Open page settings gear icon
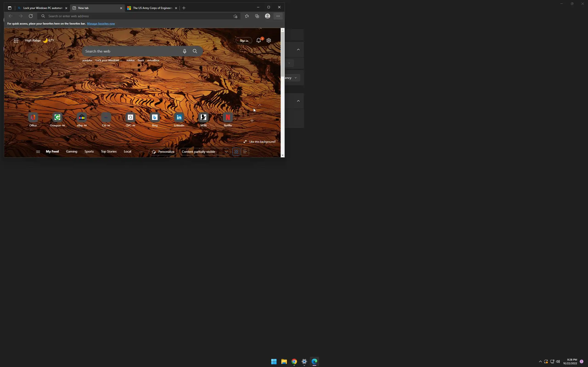Image resolution: width=588 pixels, height=367 pixels. tap(269, 41)
